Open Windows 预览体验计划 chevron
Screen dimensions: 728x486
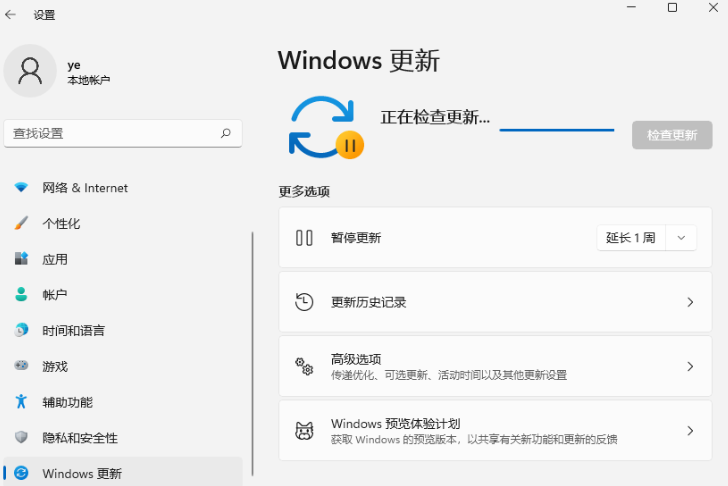tap(690, 431)
